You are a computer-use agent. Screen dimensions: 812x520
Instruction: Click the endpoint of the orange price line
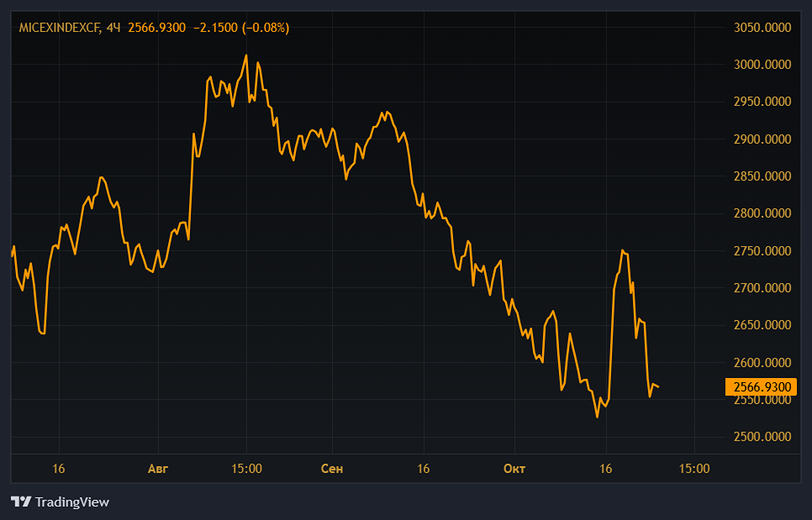658,386
